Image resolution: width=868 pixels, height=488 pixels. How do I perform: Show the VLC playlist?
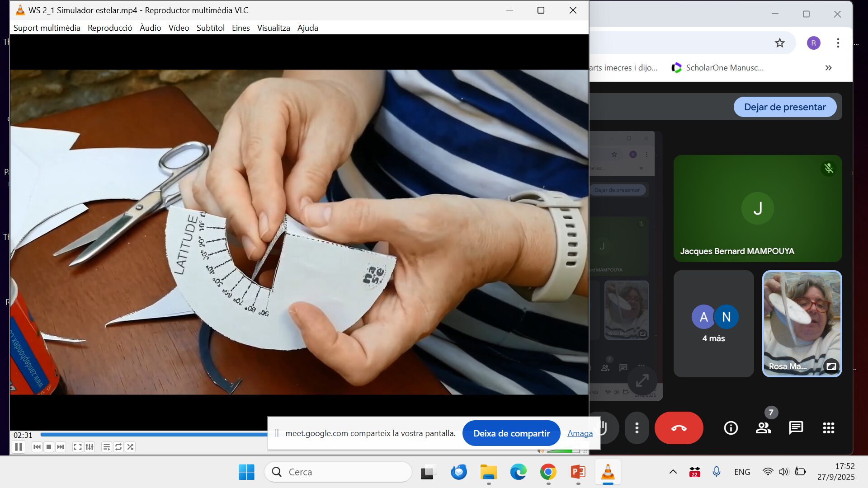(x=107, y=447)
